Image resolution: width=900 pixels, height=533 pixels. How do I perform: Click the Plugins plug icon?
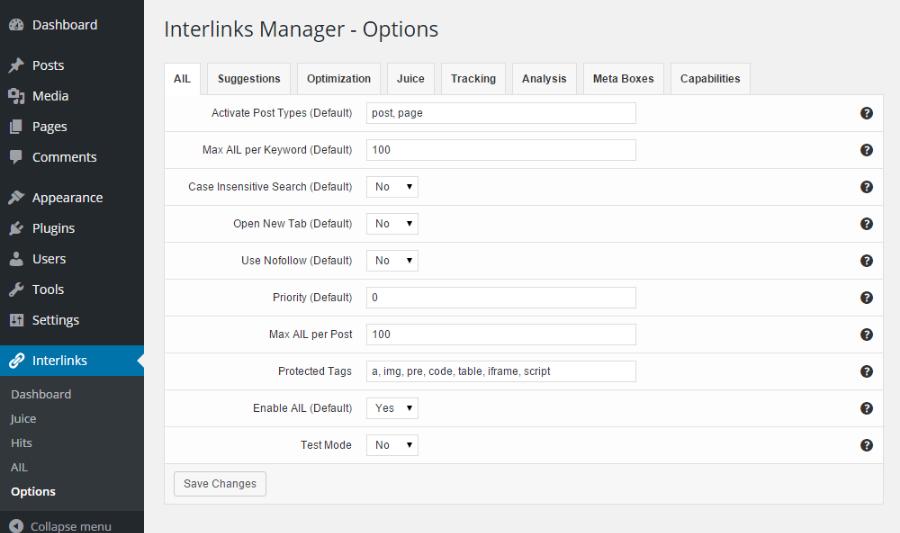tap(16, 228)
